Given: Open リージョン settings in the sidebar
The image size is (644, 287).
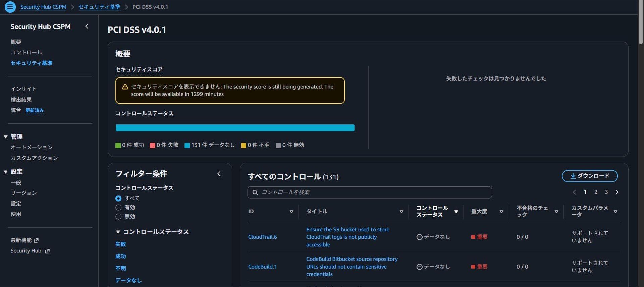Looking at the screenshot, I should click(23, 193).
